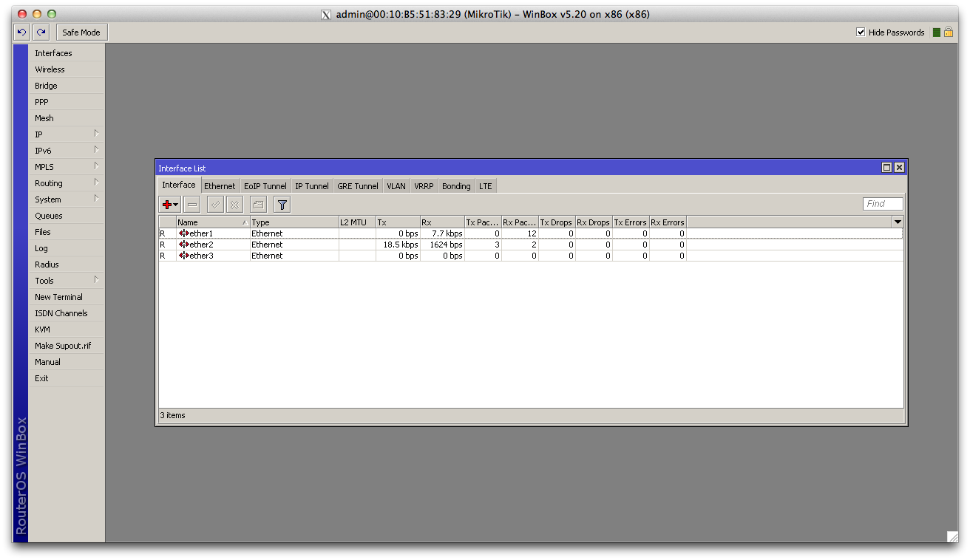Click the ether2 interface icon
The width and height of the screenshot is (970, 560).
[183, 245]
